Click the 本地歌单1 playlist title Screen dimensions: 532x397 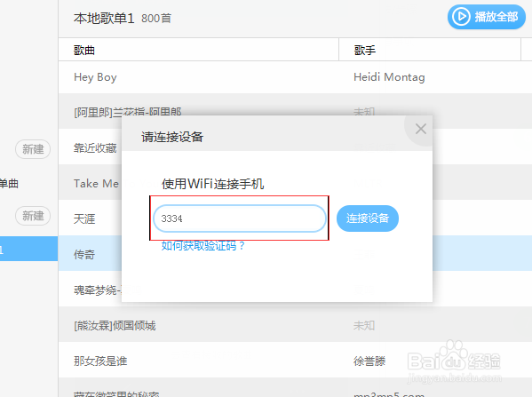tap(104, 19)
